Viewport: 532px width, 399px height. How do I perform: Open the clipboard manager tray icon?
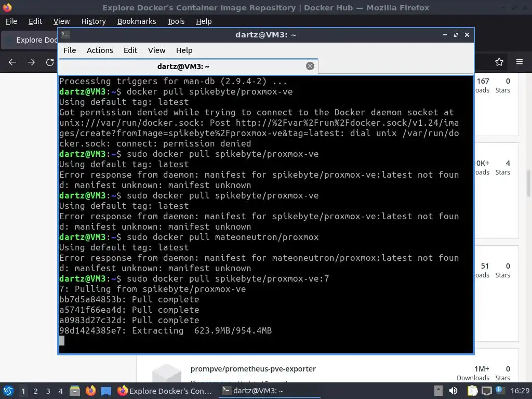(473, 391)
